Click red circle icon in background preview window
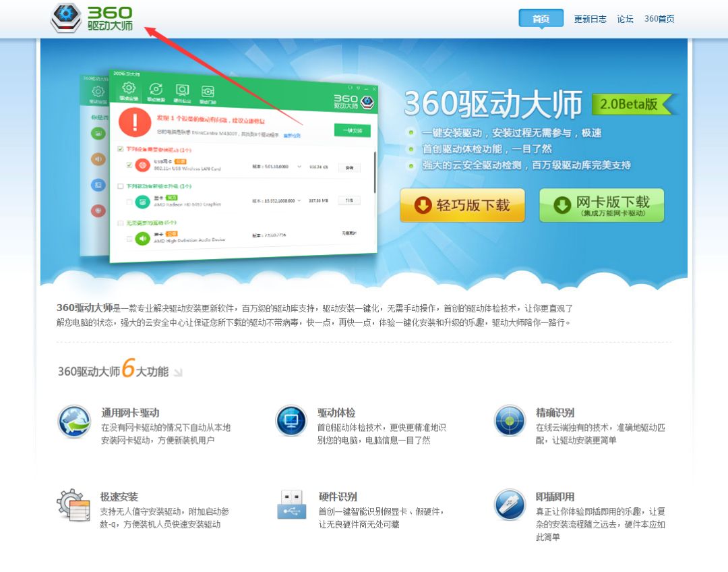This screenshot has height=572, width=728. (x=98, y=211)
